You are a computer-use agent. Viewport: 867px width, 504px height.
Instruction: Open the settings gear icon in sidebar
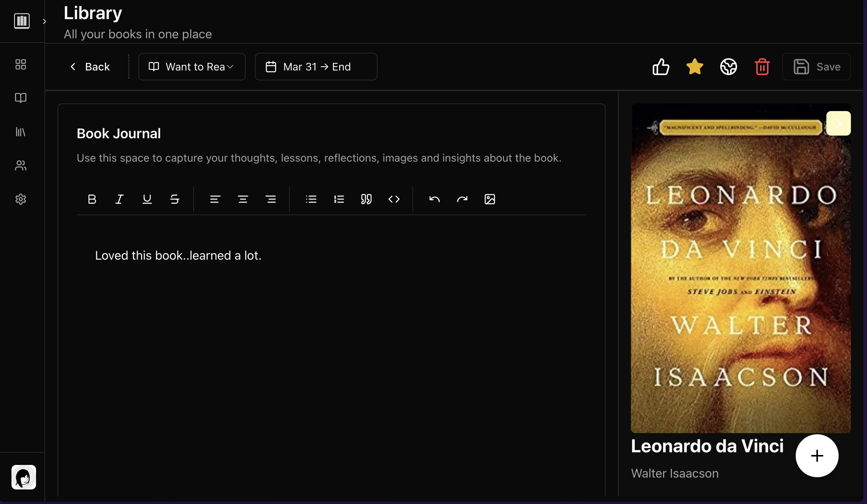21,199
